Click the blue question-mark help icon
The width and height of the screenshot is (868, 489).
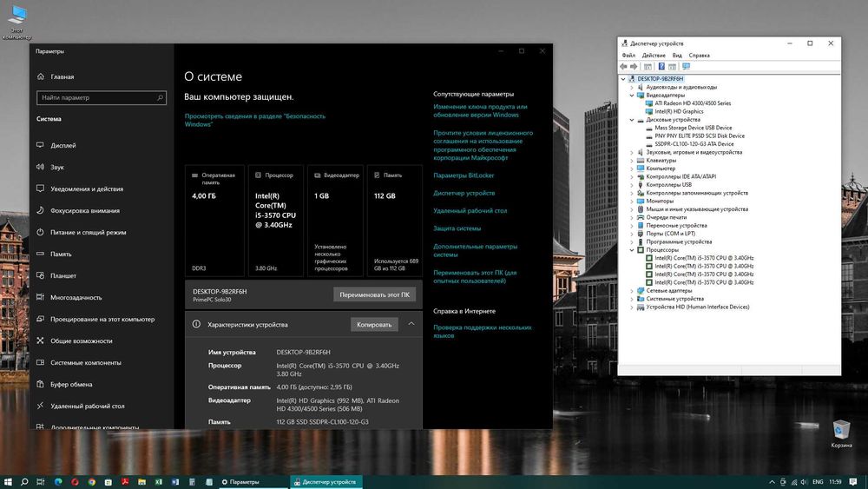click(x=661, y=67)
